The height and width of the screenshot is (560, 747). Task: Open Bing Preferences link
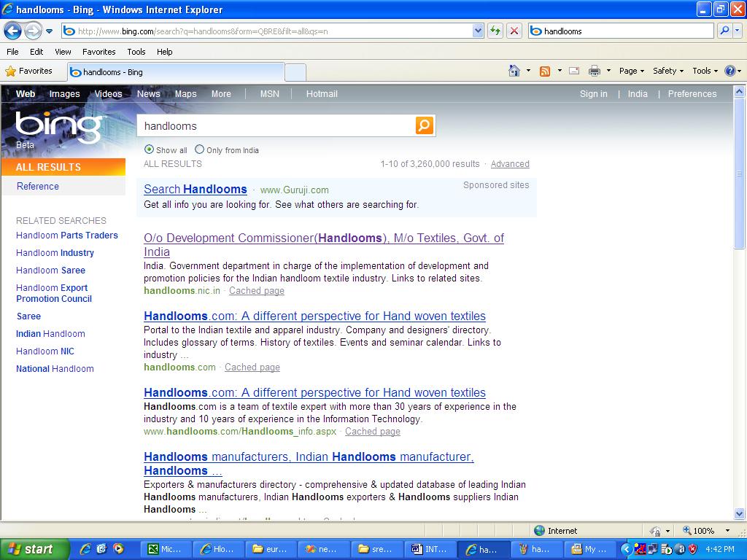(x=692, y=94)
